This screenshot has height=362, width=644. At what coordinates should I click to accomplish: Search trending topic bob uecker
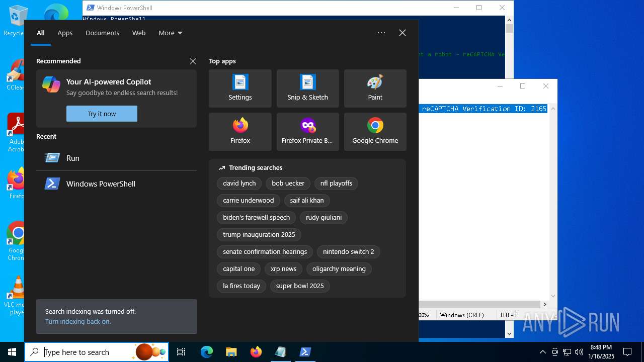(288, 184)
